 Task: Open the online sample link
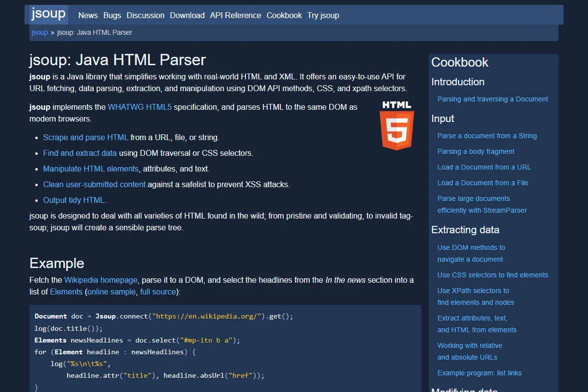(111, 292)
